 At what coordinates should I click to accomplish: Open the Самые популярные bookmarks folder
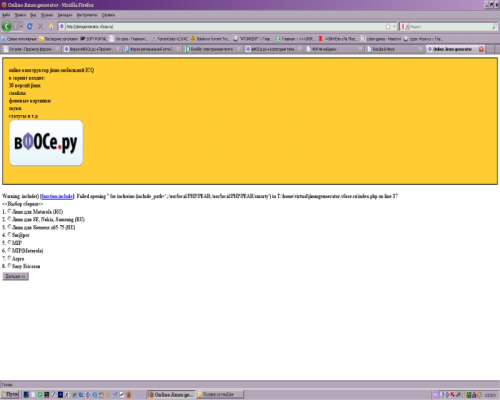19,39
